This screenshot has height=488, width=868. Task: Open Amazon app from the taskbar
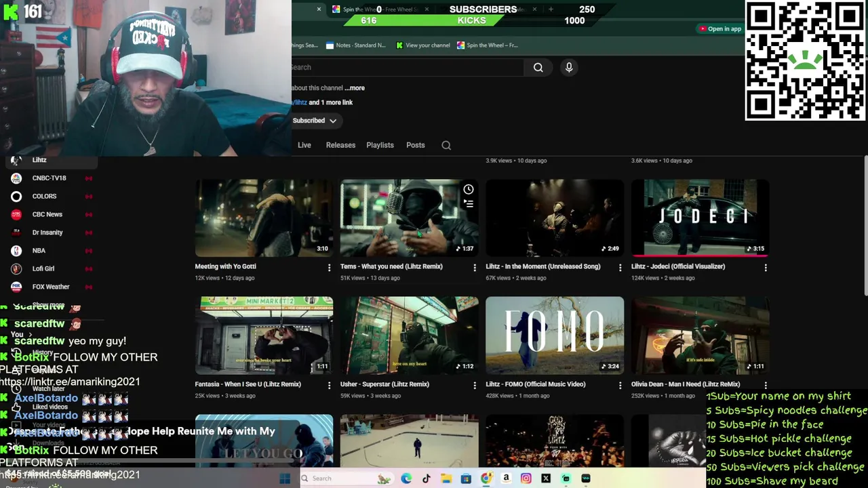click(x=506, y=479)
